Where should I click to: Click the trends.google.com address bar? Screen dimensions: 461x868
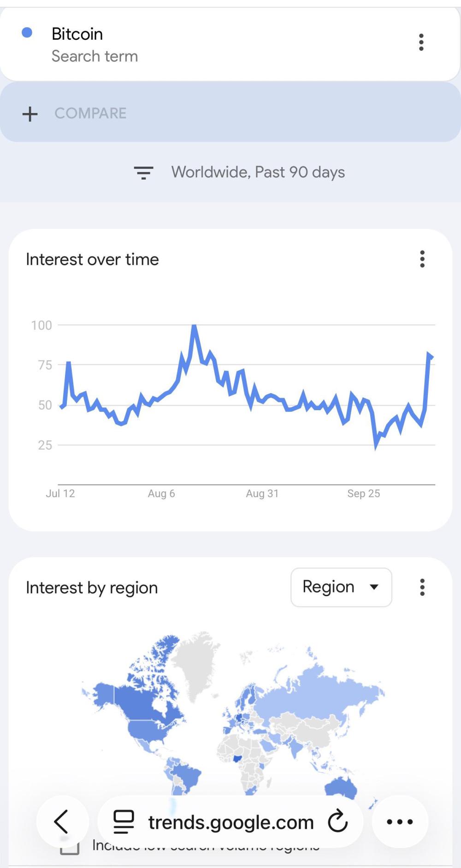tap(230, 822)
